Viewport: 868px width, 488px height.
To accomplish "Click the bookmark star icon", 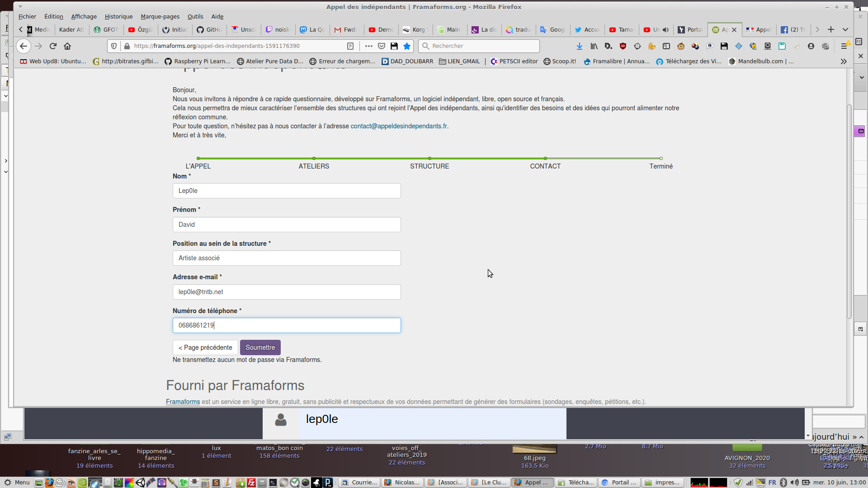I will click(407, 46).
